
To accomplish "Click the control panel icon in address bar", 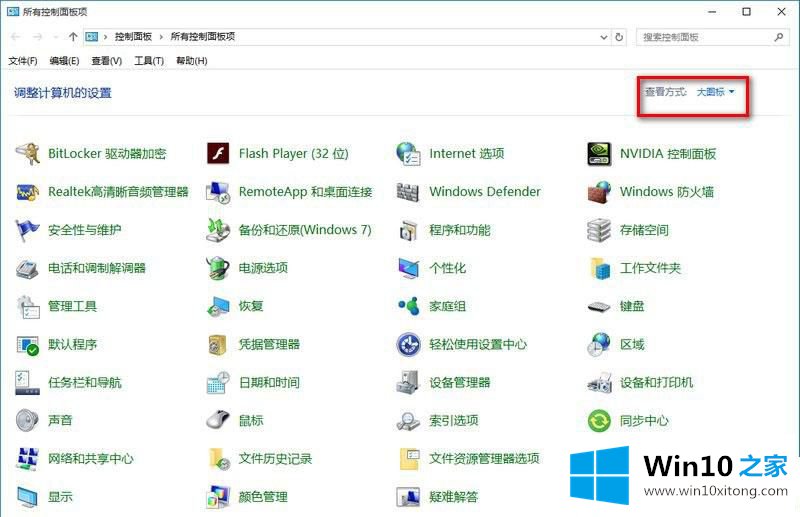I will (x=92, y=37).
